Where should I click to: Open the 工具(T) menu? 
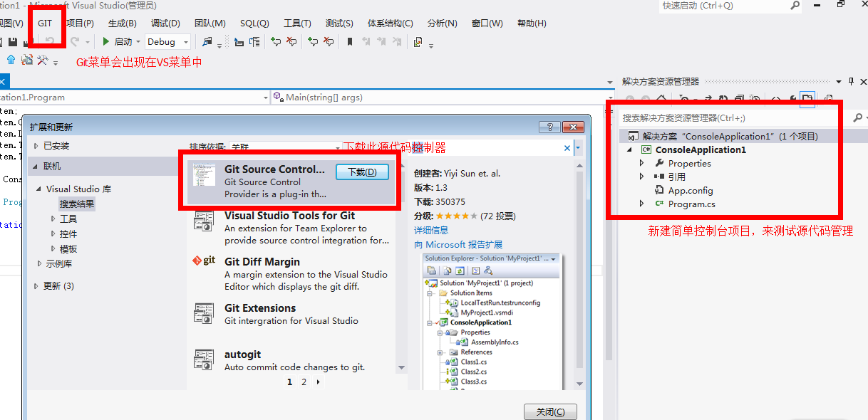pos(297,23)
